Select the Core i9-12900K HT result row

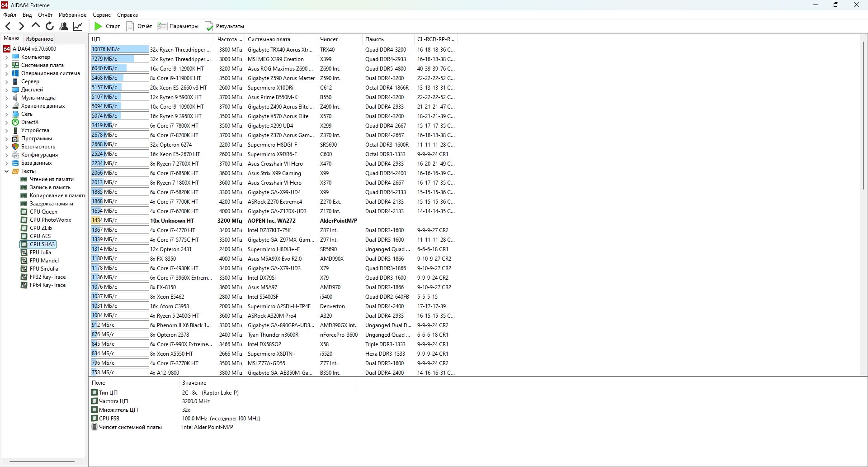(x=273, y=69)
